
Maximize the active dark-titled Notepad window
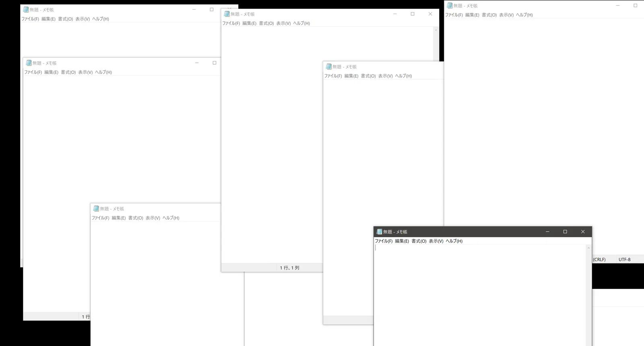tap(565, 232)
